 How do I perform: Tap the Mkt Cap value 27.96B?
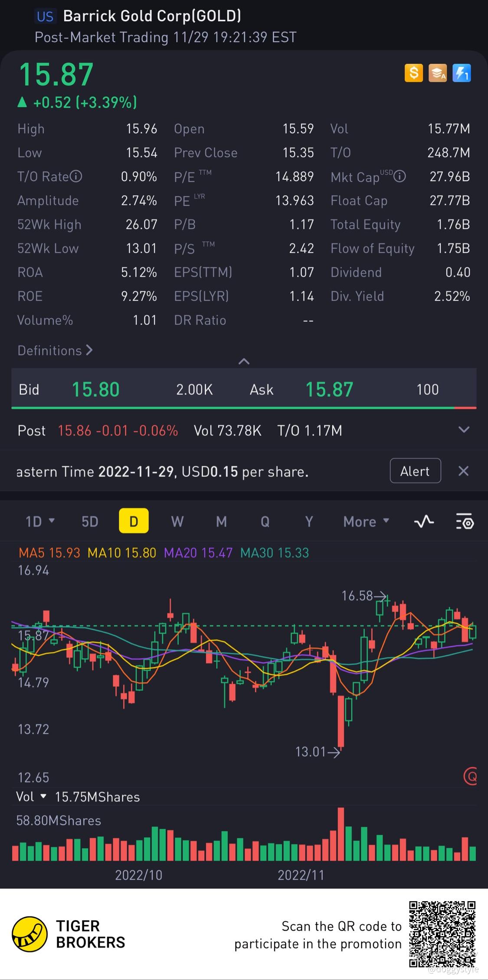pos(450,176)
